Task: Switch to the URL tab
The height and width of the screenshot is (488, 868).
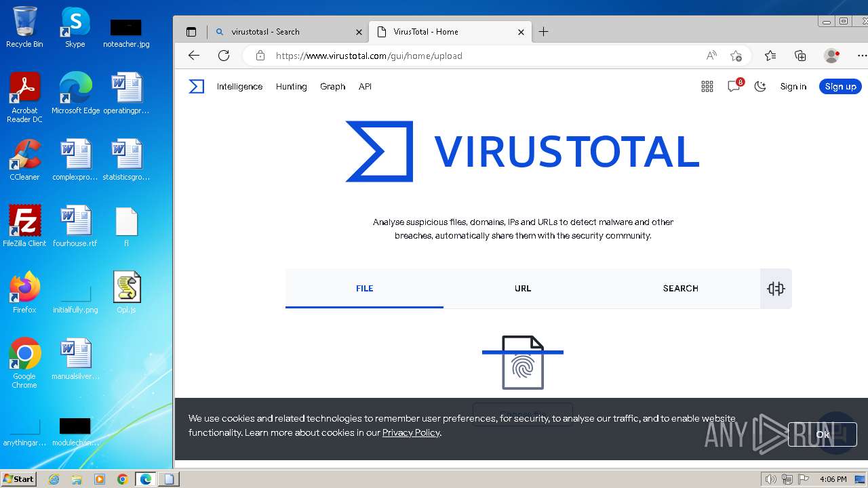Action: (523, 289)
